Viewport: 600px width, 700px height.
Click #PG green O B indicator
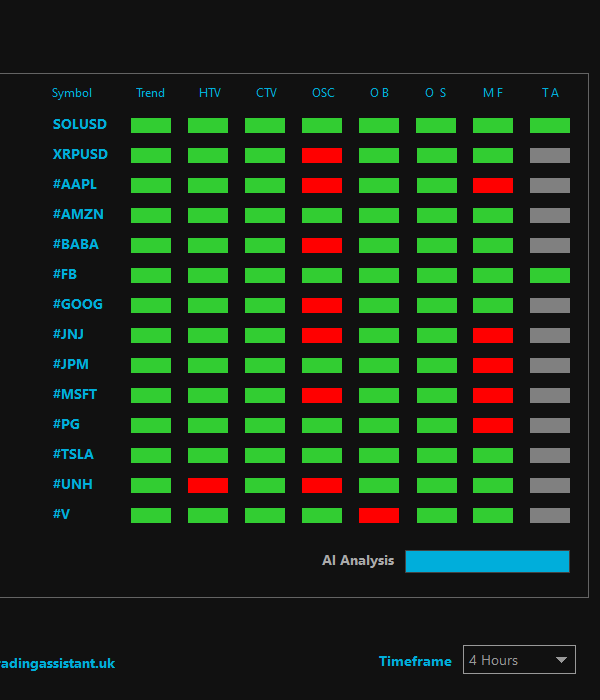[379, 425]
